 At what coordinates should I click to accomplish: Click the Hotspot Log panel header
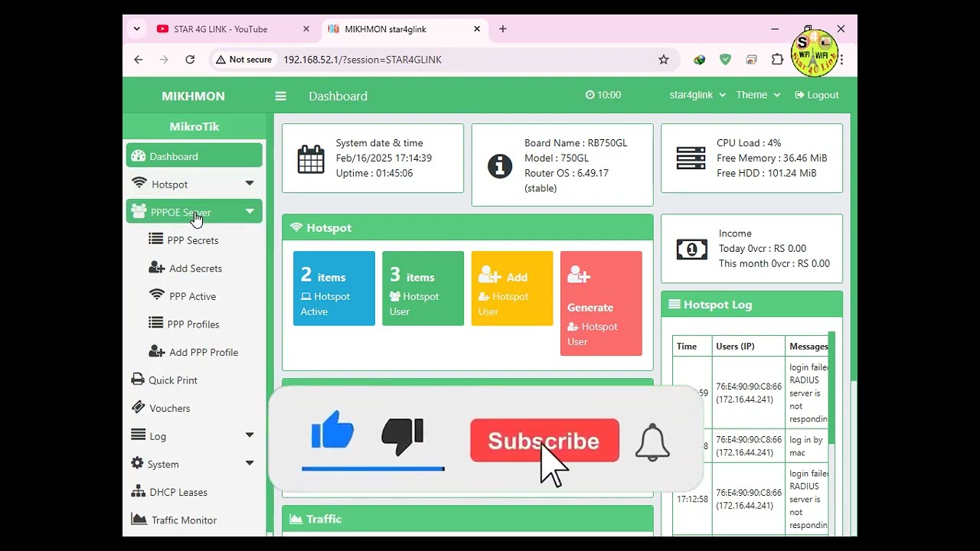(752, 305)
